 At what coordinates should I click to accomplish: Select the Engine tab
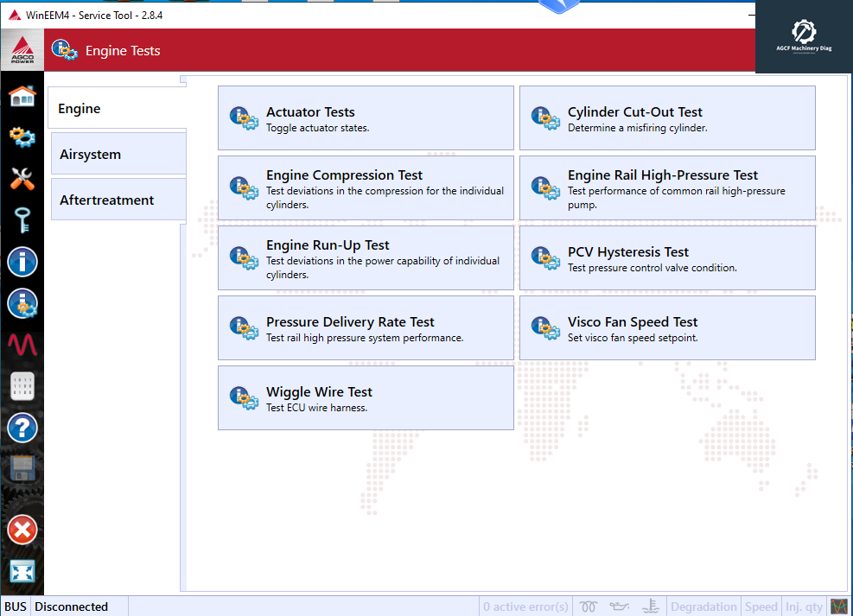tap(117, 109)
